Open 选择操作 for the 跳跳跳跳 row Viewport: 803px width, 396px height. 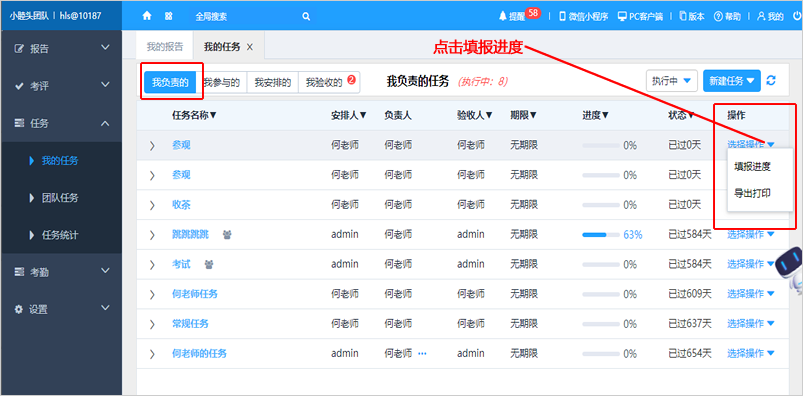click(x=751, y=235)
